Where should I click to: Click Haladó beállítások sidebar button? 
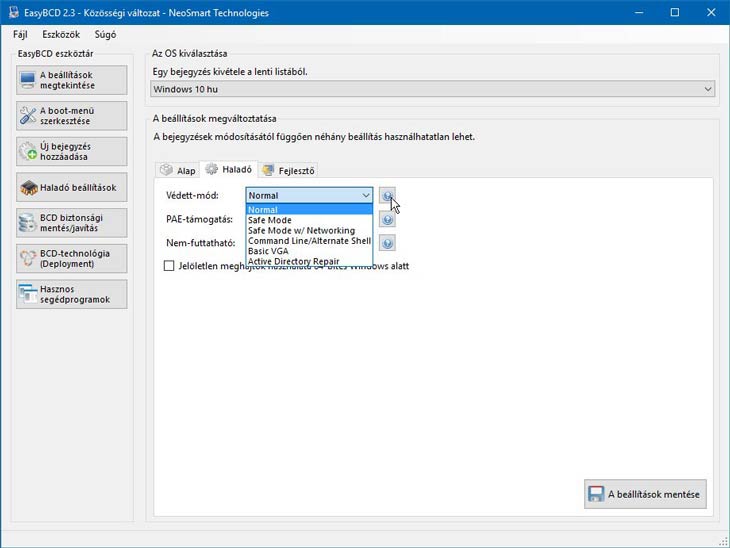72,187
